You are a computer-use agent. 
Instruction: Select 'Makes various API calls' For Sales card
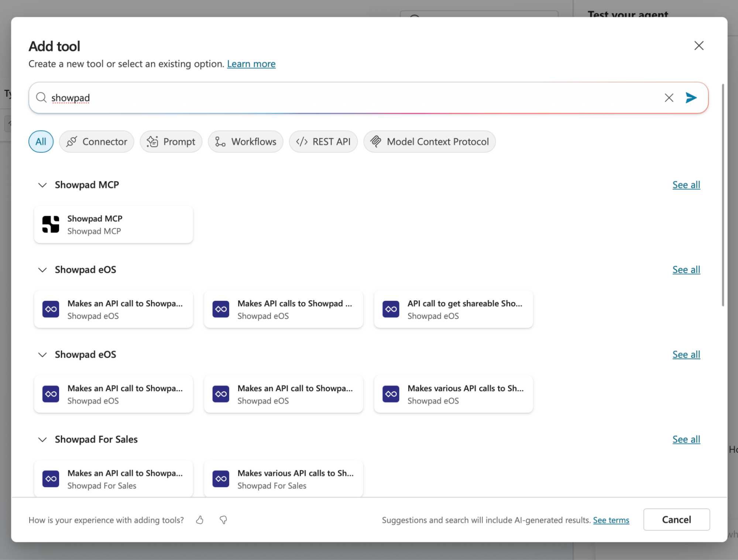point(284,478)
